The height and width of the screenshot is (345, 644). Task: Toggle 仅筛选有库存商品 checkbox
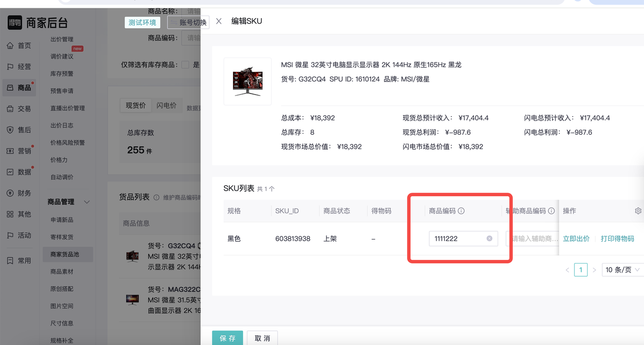[x=185, y=65]
